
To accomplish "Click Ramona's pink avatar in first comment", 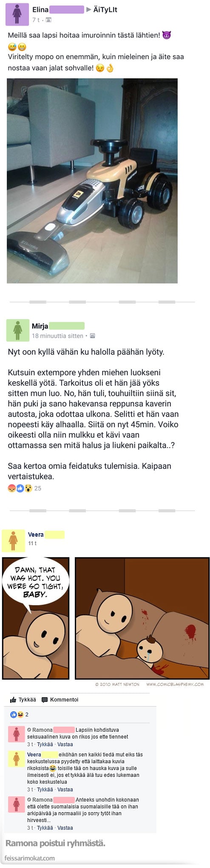I will point(17,734).
